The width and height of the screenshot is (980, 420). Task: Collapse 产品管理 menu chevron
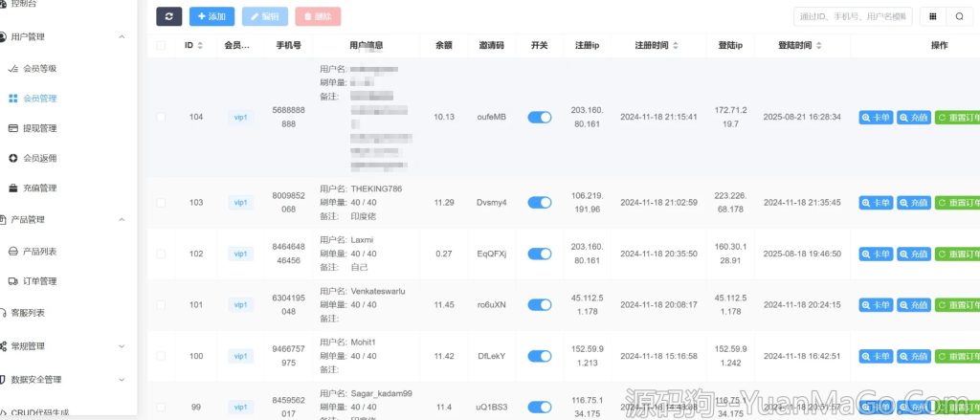coord(122,220)
